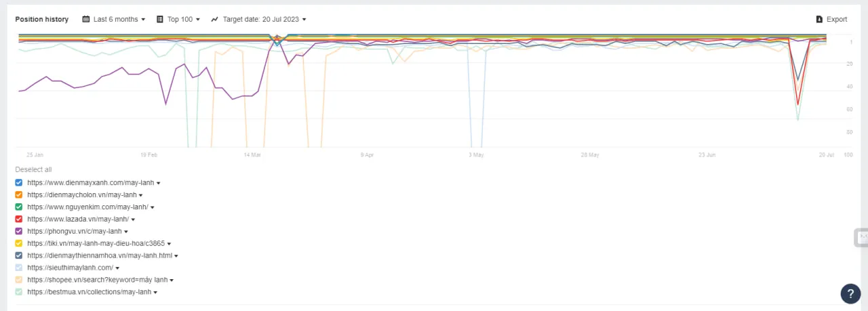Click the Export download icon
Viewport: 868px width, 311px height.
[819, 20]
